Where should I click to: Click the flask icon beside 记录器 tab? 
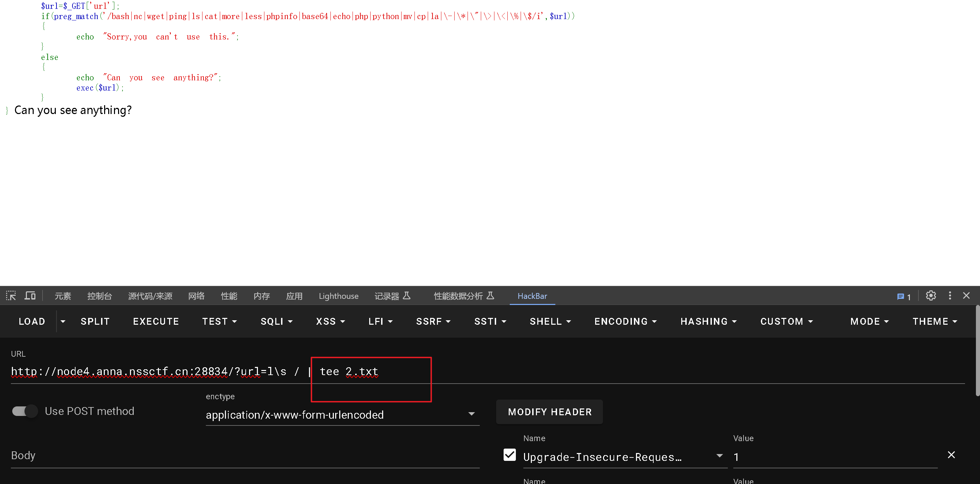coord(407,296)
